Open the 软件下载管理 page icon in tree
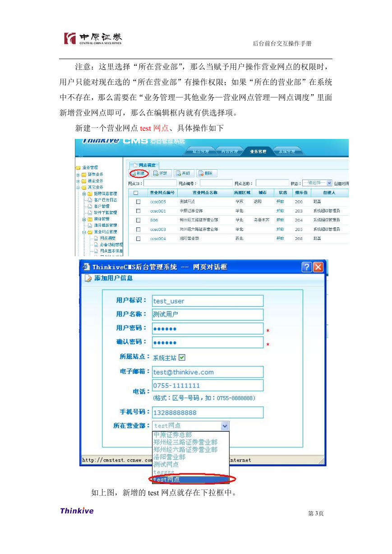This screenshot has width=392, height=554. [x=90, y=212]
